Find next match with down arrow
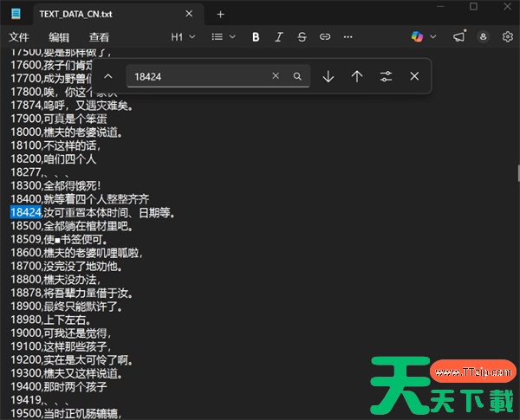 pos(328,76)
